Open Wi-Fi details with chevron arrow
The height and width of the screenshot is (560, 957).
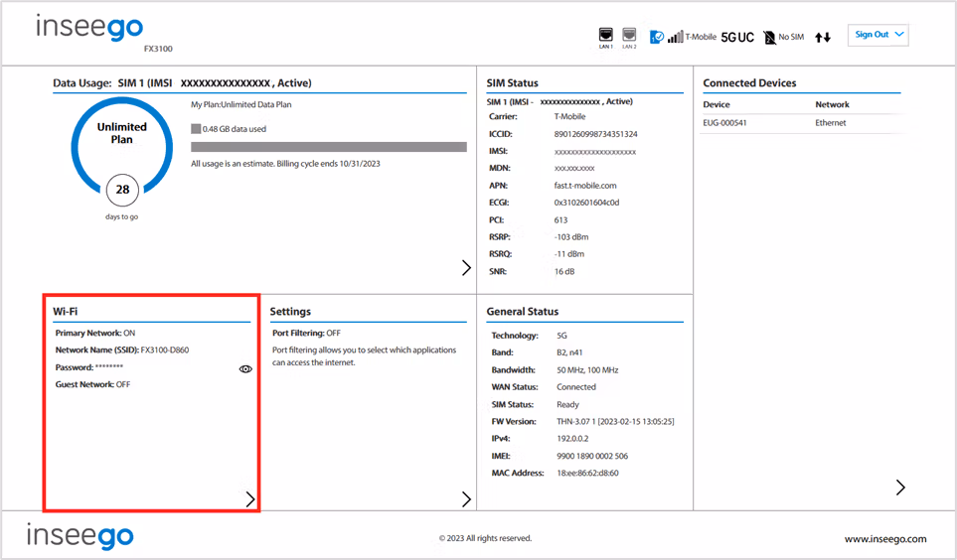click(x=250, y=499)
